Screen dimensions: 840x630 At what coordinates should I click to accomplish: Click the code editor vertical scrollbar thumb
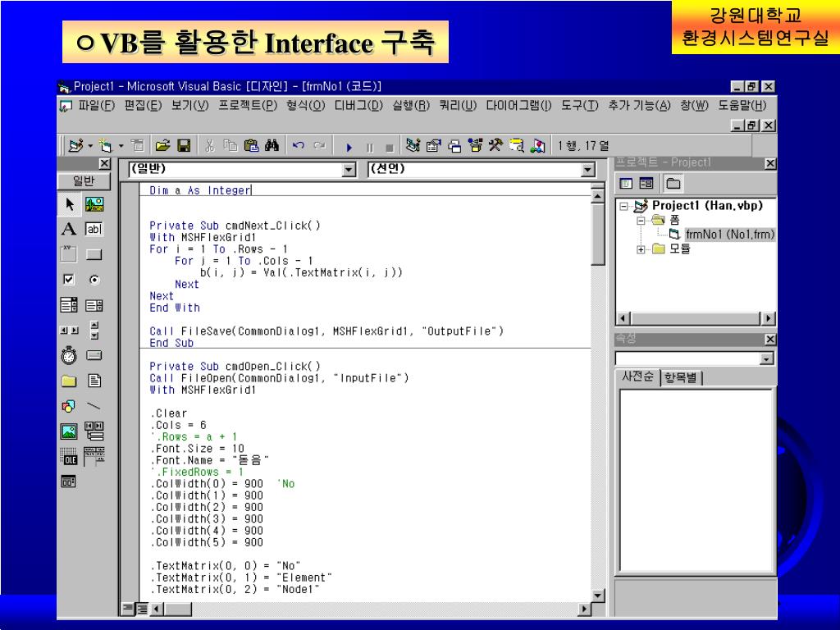pyautogui.click(x=598, y=234)
